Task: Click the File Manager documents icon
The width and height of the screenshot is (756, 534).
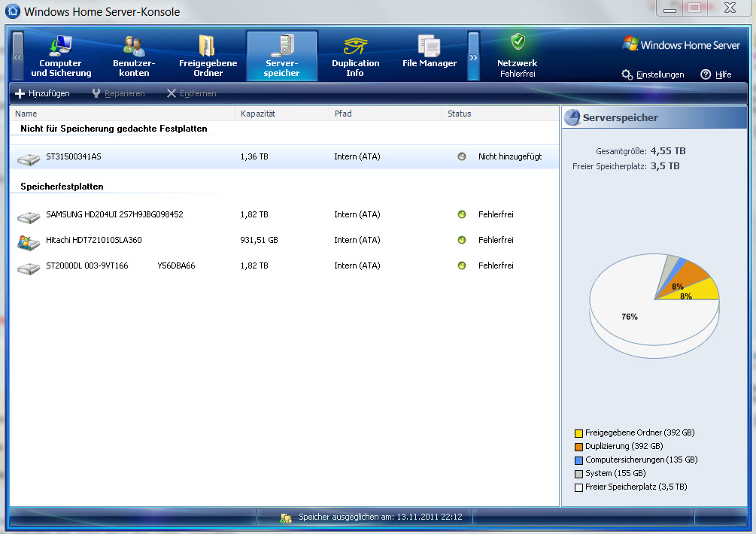Action: pos(429,44)
